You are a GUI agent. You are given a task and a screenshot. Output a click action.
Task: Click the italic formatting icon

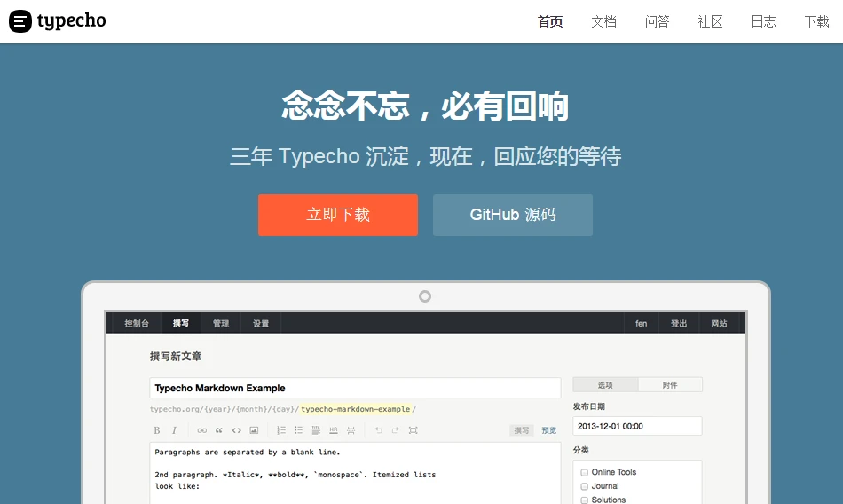point(174,430)
